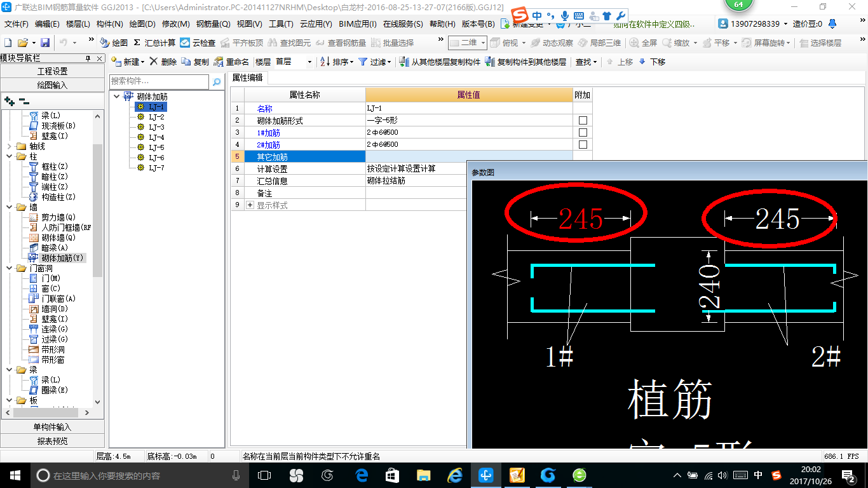The image size is (868, 488).
Task: Click account 13907298339 button
Action: click(x=752, y=24)
